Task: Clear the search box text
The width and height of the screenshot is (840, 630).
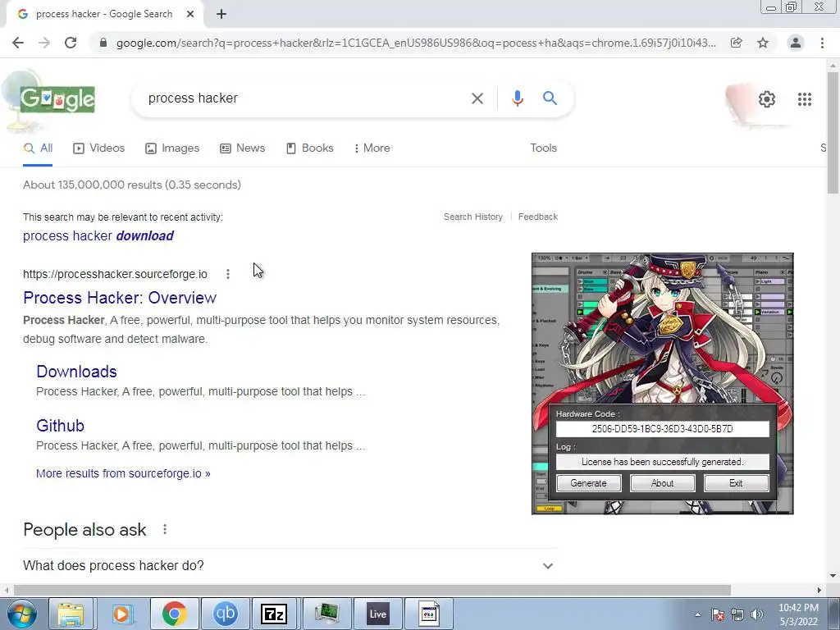Action: 477,98
